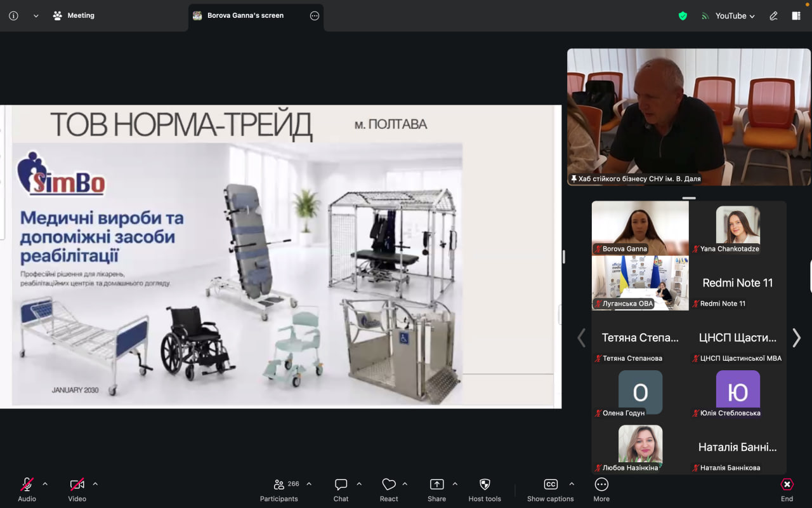The height and width of the screenshot is (508, 812).
Task: Expand the video options chevron
Action: pos(95,484)
